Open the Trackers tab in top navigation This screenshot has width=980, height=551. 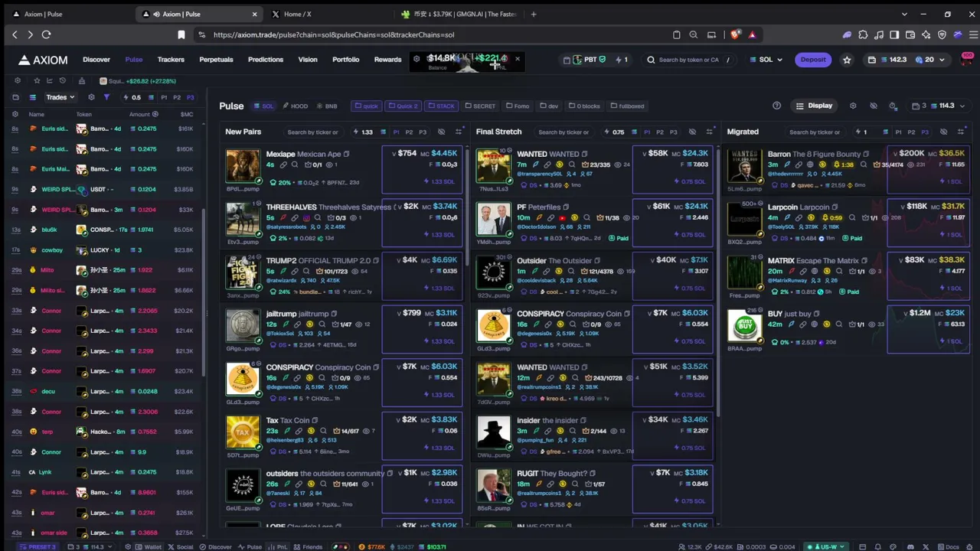[171, 59]
